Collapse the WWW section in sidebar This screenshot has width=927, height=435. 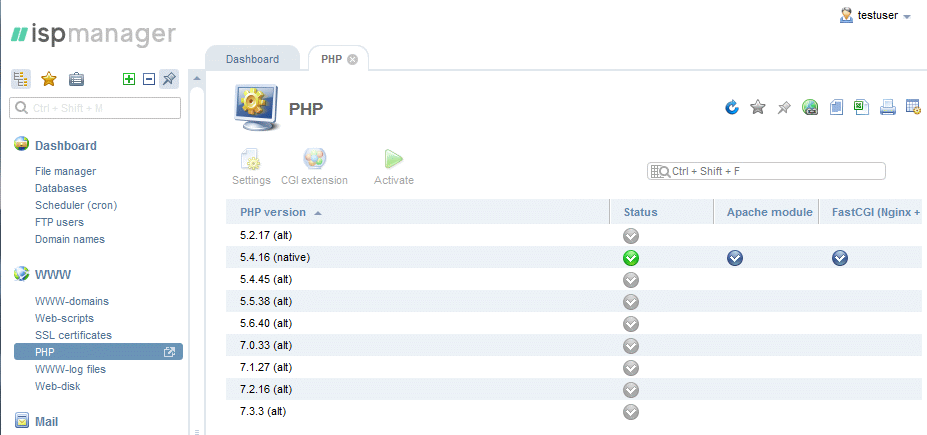click(53, 275)
